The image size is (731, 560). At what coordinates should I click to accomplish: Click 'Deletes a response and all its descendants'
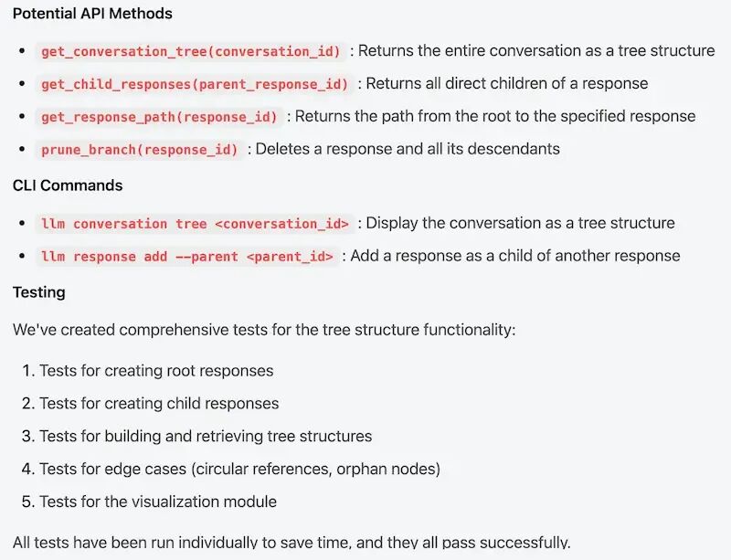[x=408, y=149]
